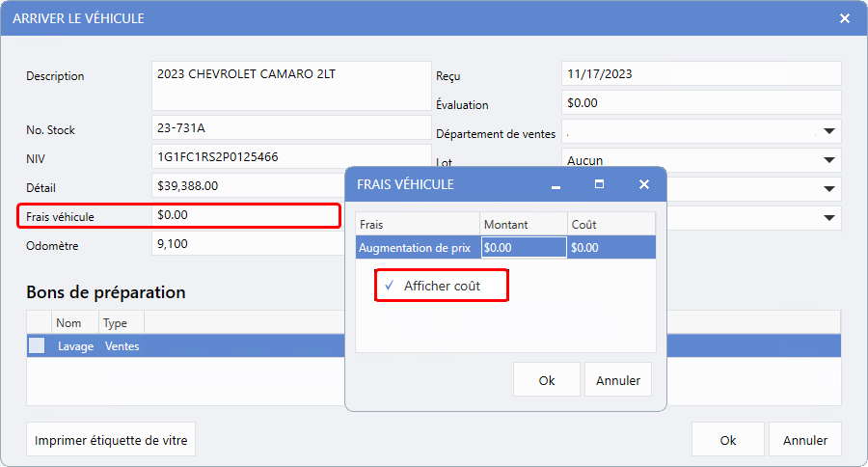Viewport: 868px width, 467px height.
Task: Close the Arriver le véhicule dialog
Action: tap(844, 18)
